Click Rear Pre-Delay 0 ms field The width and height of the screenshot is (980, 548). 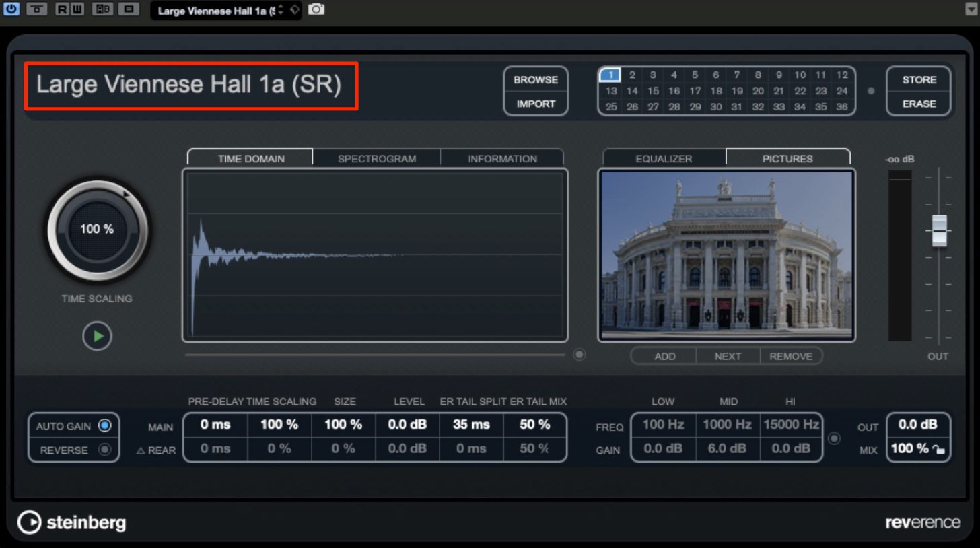coord(215,448)
